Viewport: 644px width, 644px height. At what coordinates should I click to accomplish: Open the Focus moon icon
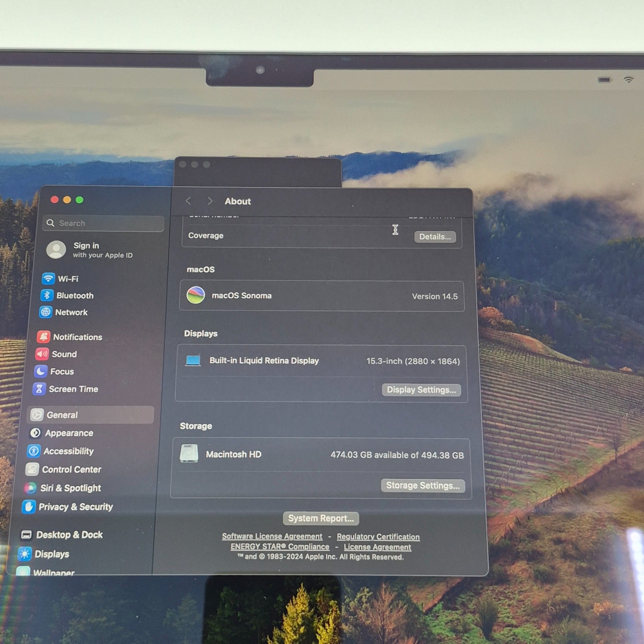pos(40,371)
